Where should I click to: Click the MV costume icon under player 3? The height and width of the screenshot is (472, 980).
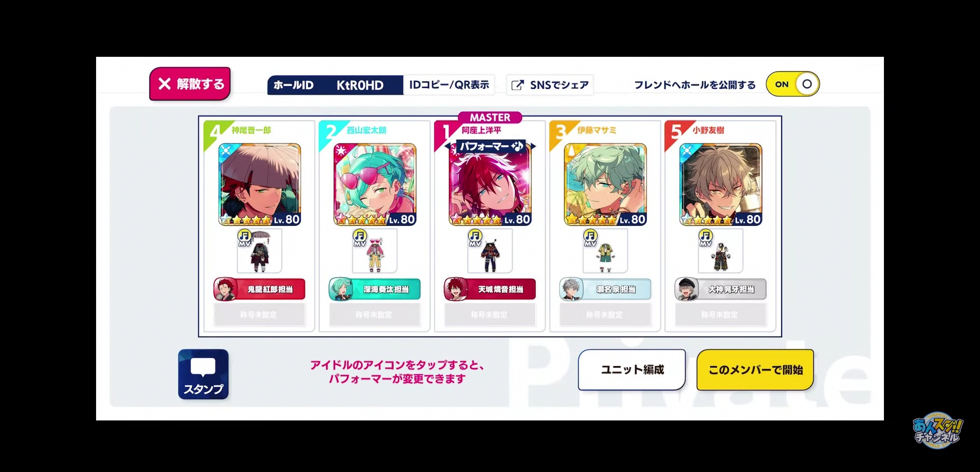click(605, 251)
